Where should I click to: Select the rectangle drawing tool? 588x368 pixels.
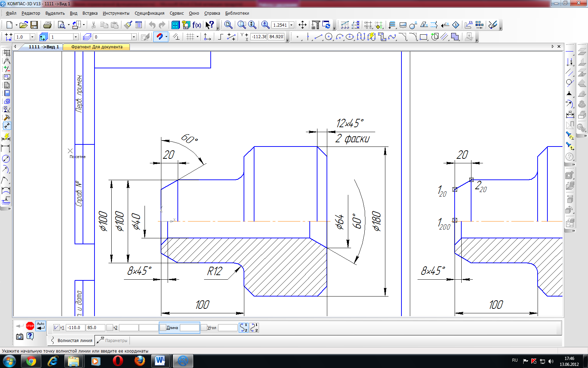[x=423, y=37]
